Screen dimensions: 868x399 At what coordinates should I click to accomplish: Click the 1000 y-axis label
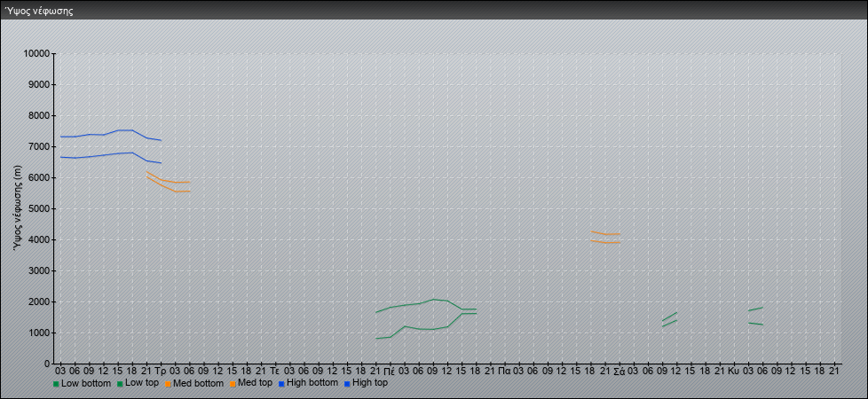click(39, 332)
